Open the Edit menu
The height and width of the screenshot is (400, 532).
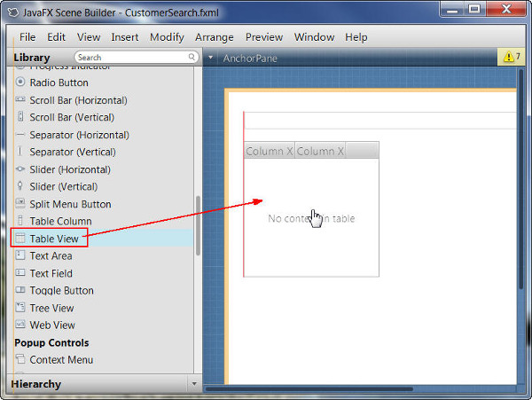point(56,37)
